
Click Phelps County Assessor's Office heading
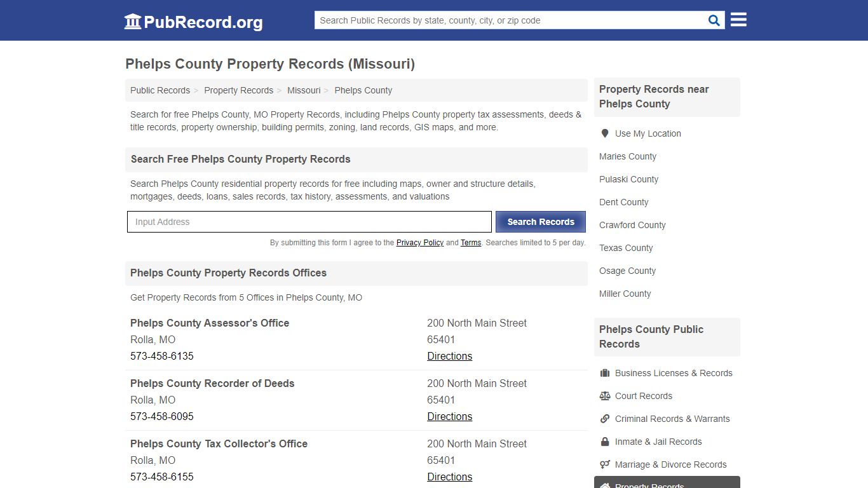click(x=210, y=323)
